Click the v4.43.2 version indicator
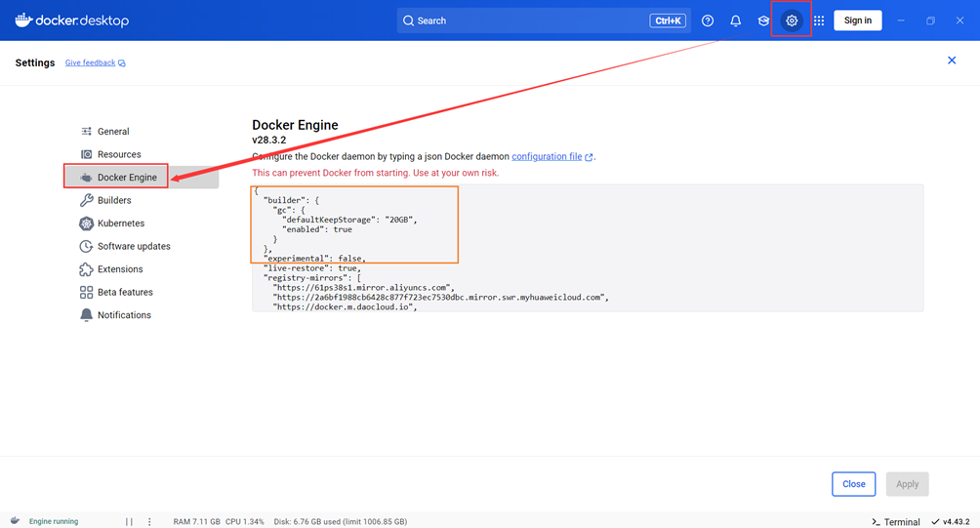980x528 pixels. pyautogui.click(x=951, y=521)
